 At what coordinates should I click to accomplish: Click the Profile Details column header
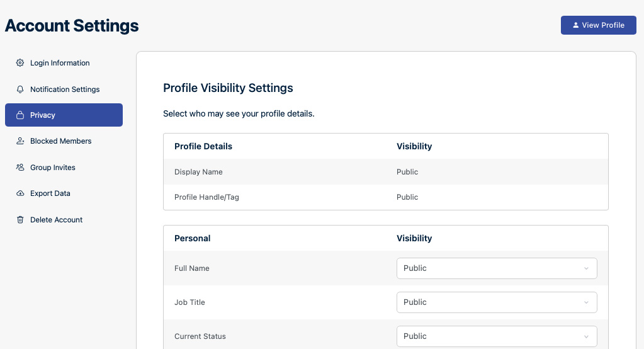[x=203, y=146]
